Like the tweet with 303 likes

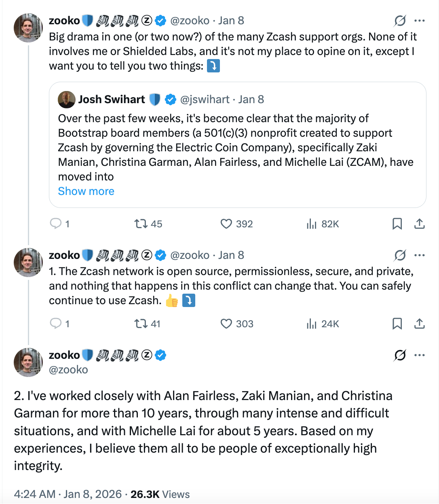[226, 324]
